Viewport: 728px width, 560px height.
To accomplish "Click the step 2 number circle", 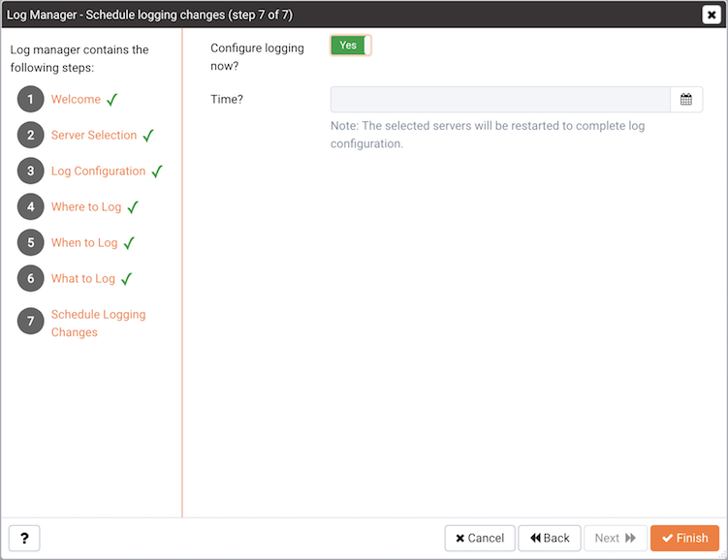I will [31, 135].
